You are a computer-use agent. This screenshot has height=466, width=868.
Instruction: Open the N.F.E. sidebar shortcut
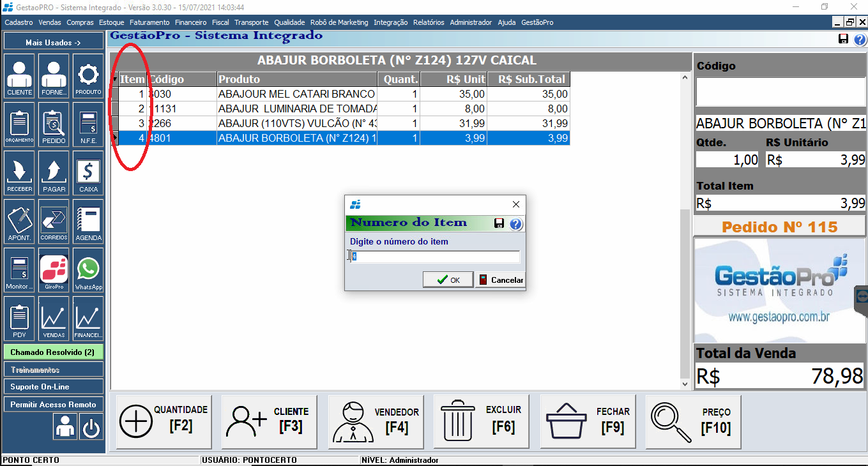click(x=88, y=124)
